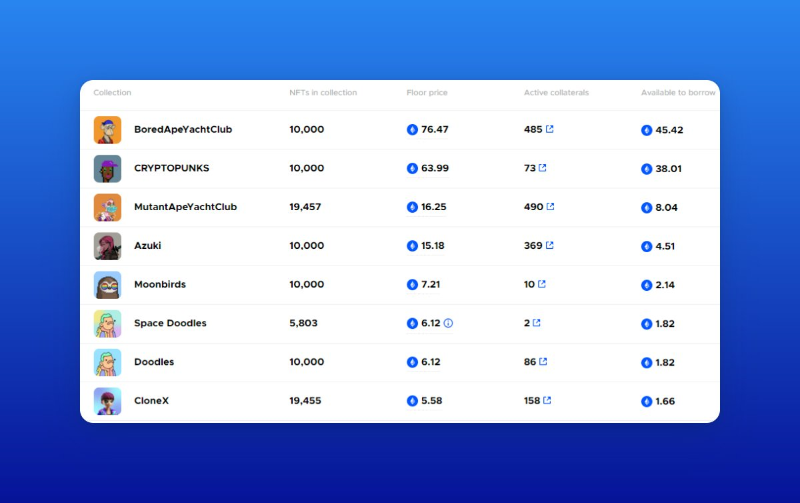Open the CloneX collection name

[151, 401]
